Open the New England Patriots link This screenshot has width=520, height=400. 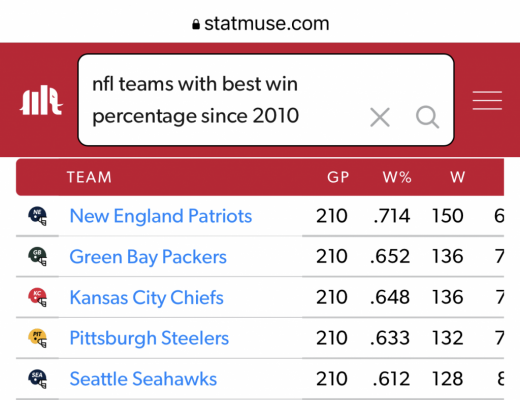(x=161, y=216)
